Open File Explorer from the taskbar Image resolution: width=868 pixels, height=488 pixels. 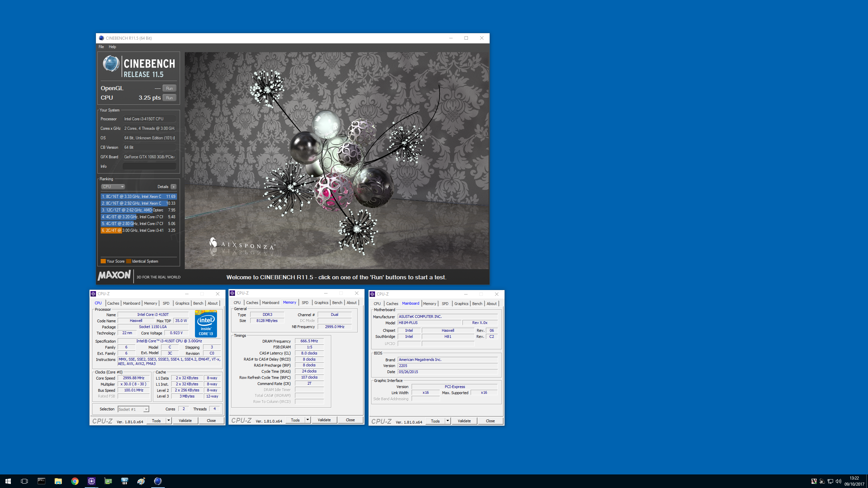(58, 481)
